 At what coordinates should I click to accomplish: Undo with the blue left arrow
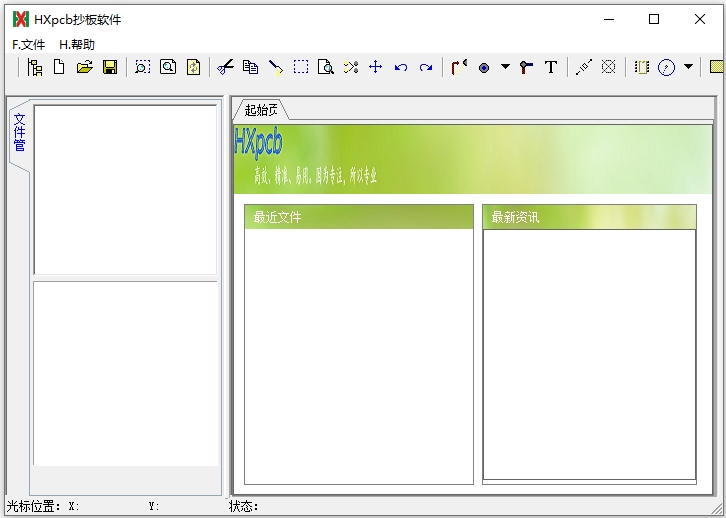point(401,68)
